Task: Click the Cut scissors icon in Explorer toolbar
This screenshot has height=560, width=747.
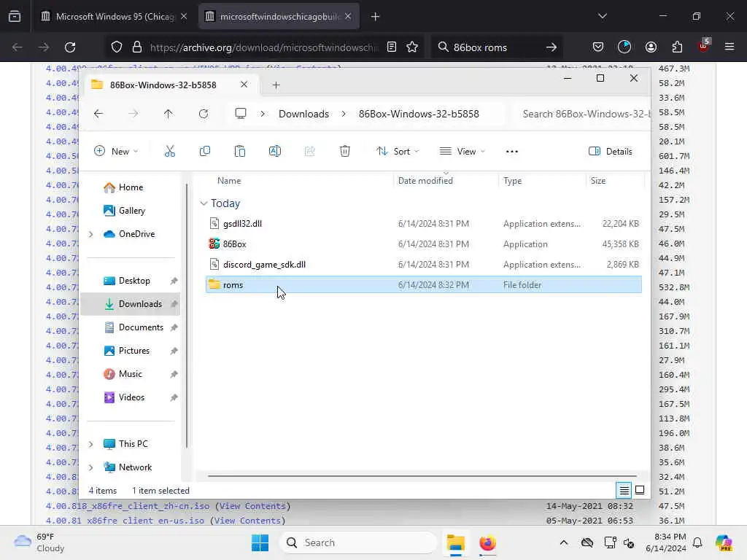Action: tap(169, 152)
